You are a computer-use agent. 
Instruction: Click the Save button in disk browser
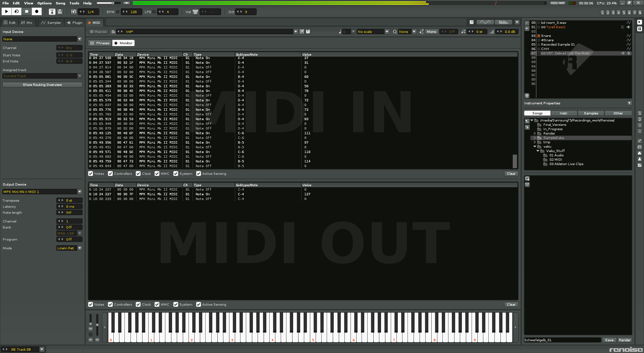609,340
